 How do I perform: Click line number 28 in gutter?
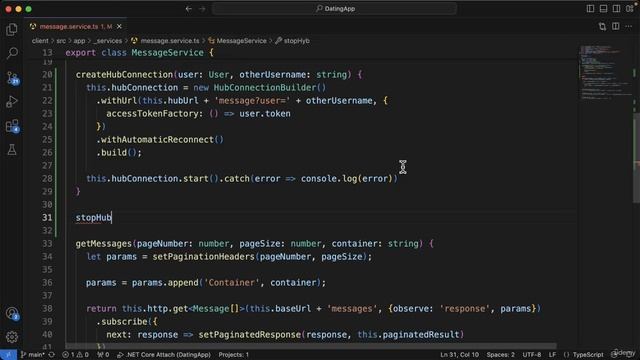pos(47,179)
